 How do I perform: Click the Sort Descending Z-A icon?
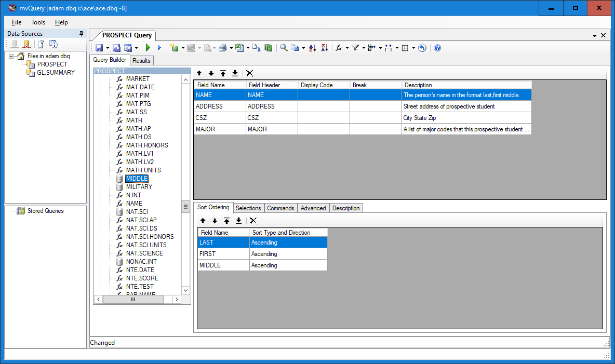pyautogui.click(x=325, y=48)
